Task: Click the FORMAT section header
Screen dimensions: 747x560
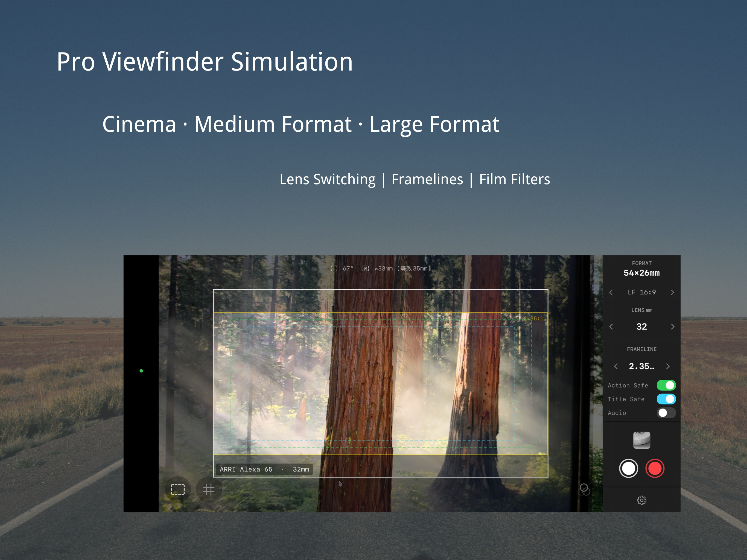Action: [642, 263]
